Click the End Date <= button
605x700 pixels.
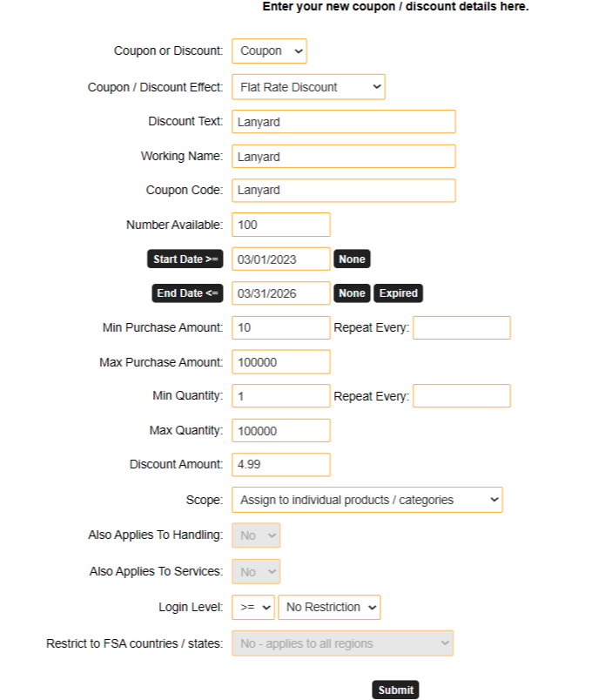pyautogui.click(x=187, y=293)
